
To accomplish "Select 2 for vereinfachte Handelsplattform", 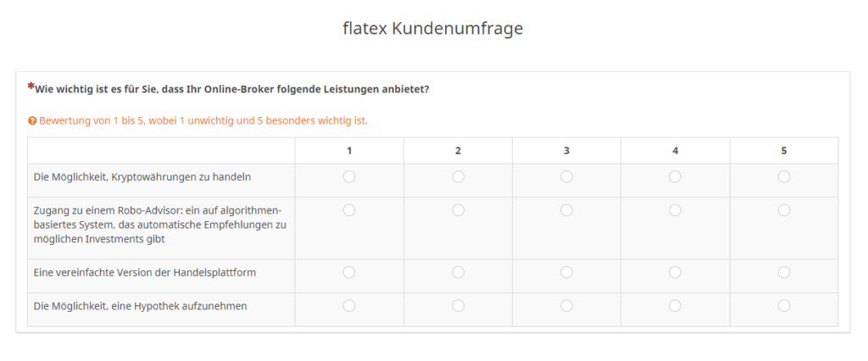I will [458, 272].
